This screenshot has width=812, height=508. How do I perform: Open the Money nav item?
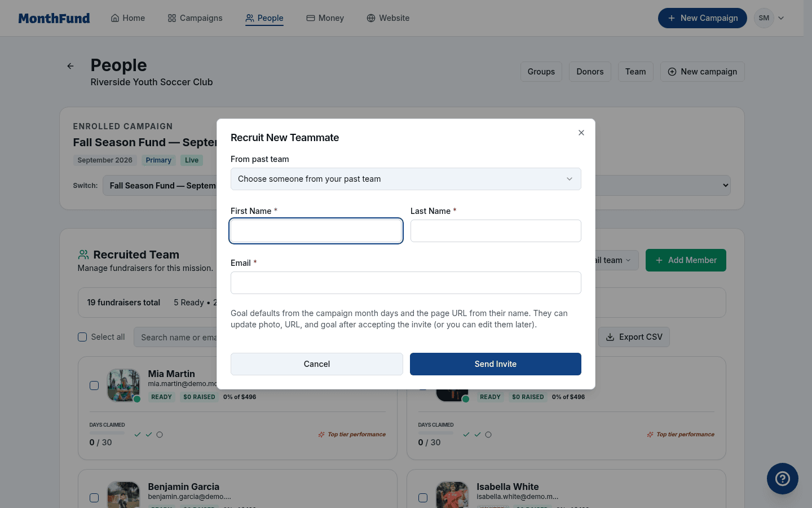coord(325,18)
